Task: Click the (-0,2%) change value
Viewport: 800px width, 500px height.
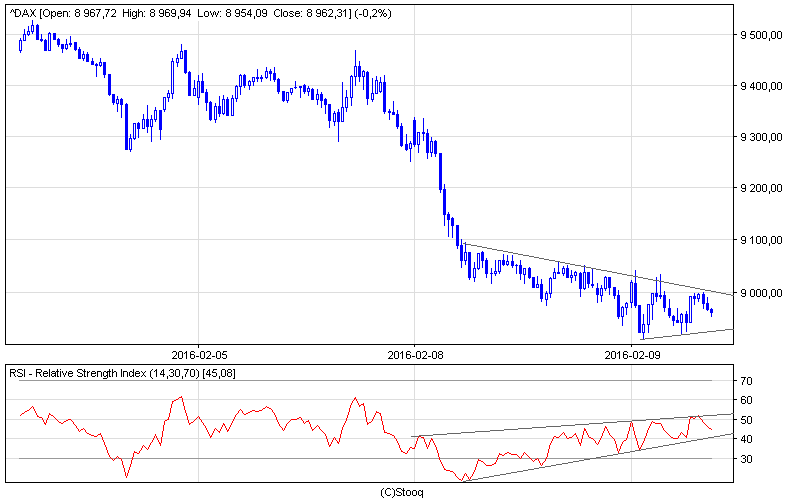Action: tap(374, 13)
